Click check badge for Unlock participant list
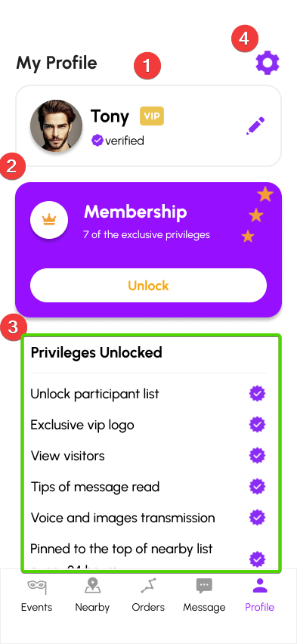Image resolution: width=297 pixels, height=644 pixels. click(257, 394)
